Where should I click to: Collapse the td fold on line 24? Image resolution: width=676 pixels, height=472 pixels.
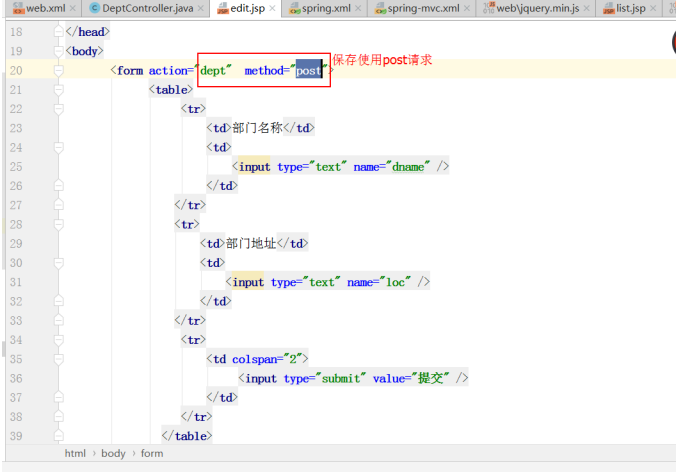tap(59, 147)
